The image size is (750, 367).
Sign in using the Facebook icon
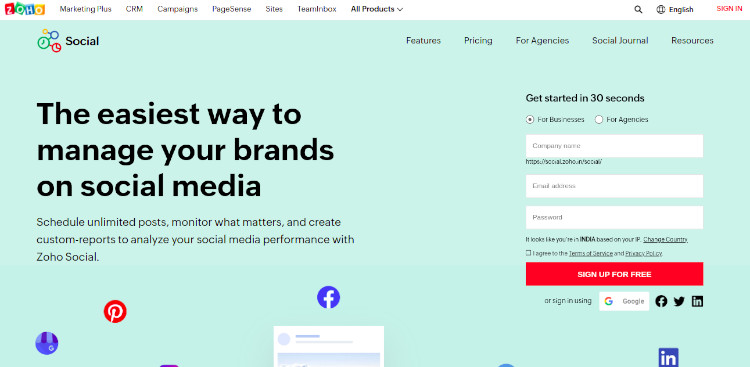661,301
